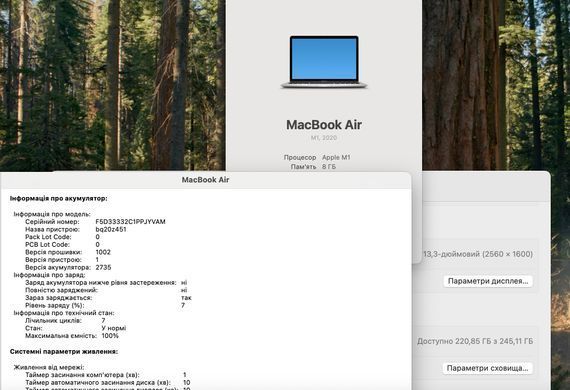Click the large "MacBook Air" title
Viewport: 570px width, 390px height.
pyautogui.click(x=324, y=125)
